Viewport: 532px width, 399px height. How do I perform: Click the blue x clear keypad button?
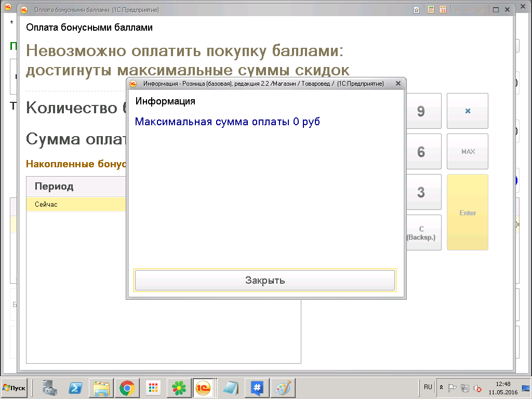468,111
